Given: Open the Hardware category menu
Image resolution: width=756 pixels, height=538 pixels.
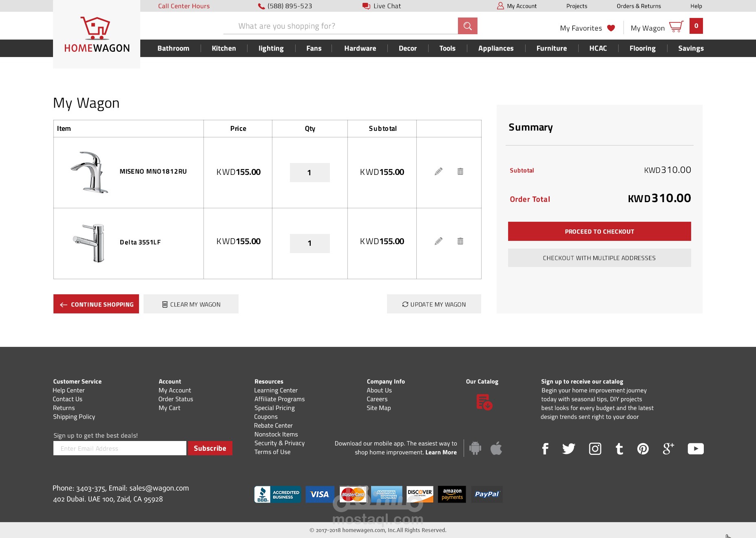Looking at the screenshot, I should (360, 49).
